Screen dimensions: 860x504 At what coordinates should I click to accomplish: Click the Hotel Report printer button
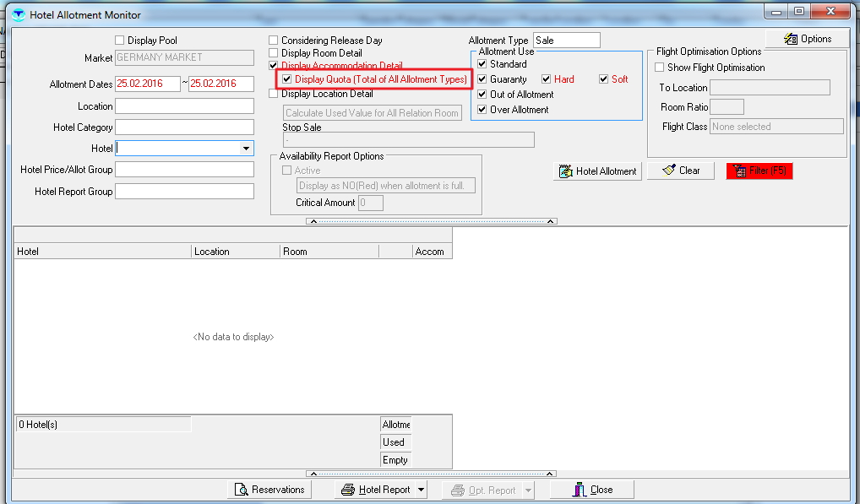[x=374, y=490]
